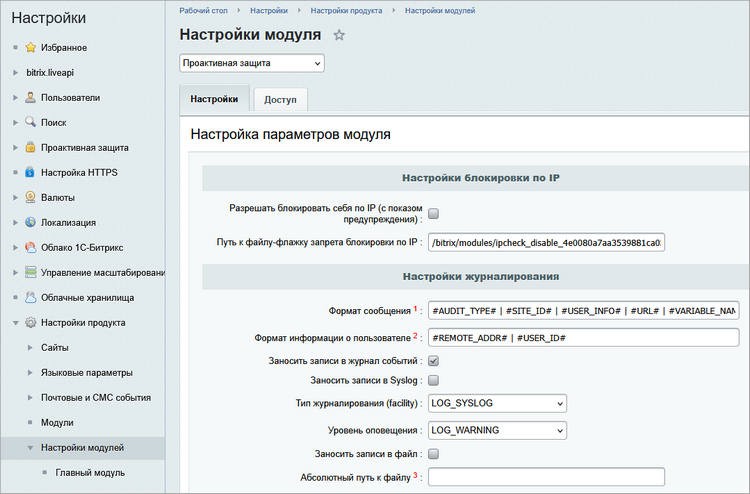Select the Настройки tab
This screenshot has height=494, width=750.
[214, 100]
